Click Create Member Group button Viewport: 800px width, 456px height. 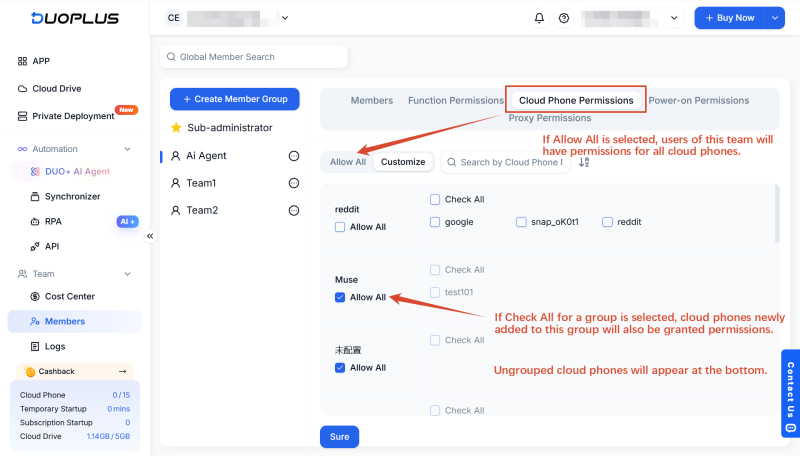pyautogui.click(x=235, y=99)
